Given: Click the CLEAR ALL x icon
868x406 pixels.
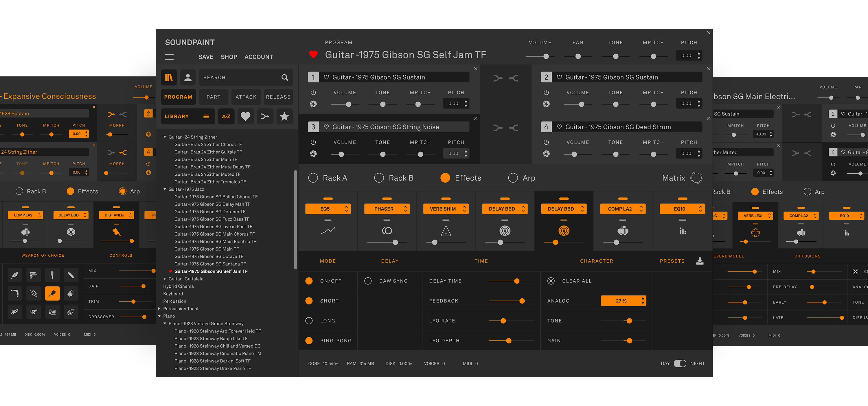Looking at the screenshot, I should point(551,281).
